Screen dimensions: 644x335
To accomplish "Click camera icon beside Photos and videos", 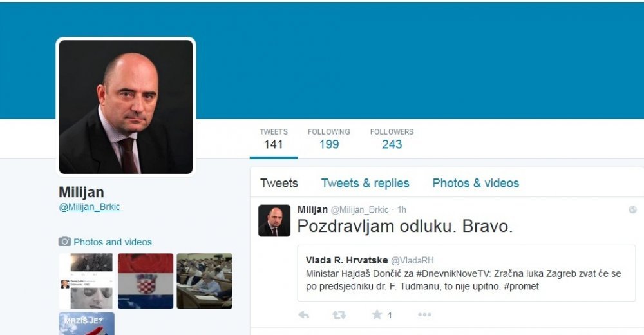I will pos(64,242).
